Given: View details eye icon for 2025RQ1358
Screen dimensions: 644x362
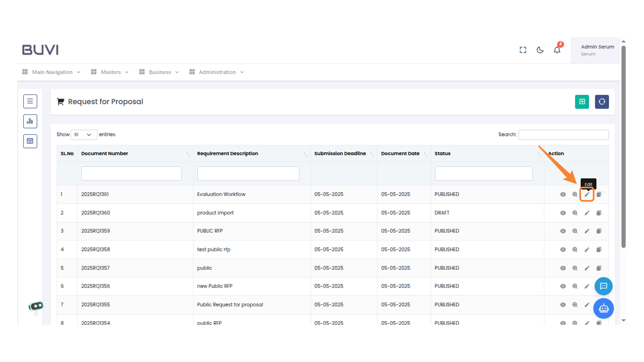Looking at the screenshot, I should tap(563, 249).
